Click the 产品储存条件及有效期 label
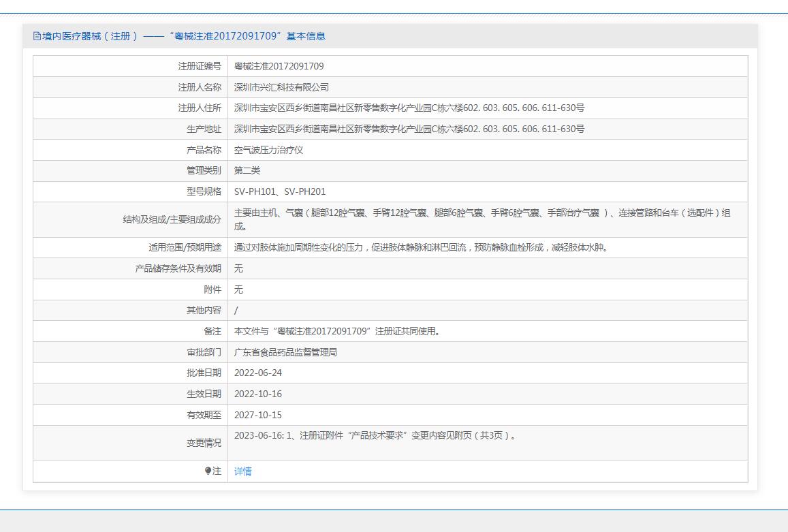 (x=178, y=268)
